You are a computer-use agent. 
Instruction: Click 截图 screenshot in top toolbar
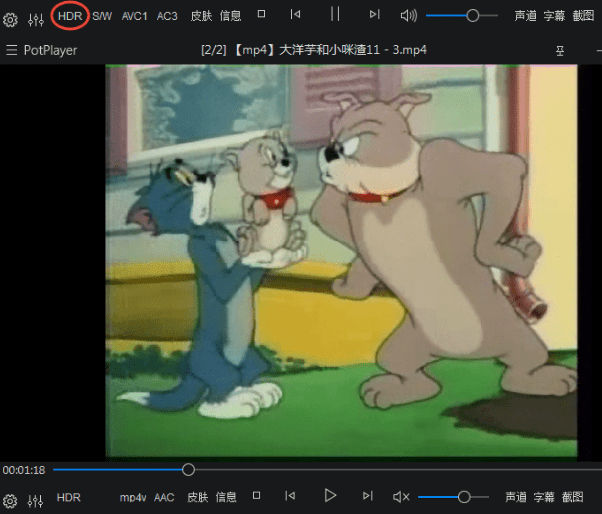pyautogui.click(x=584, y=16)
